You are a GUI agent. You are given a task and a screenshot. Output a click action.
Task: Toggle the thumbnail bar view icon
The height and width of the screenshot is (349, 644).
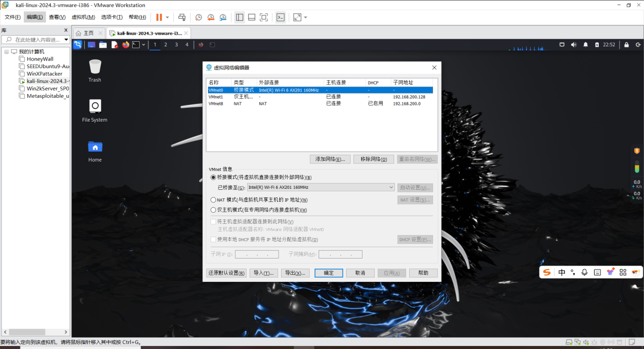(252, 17)
